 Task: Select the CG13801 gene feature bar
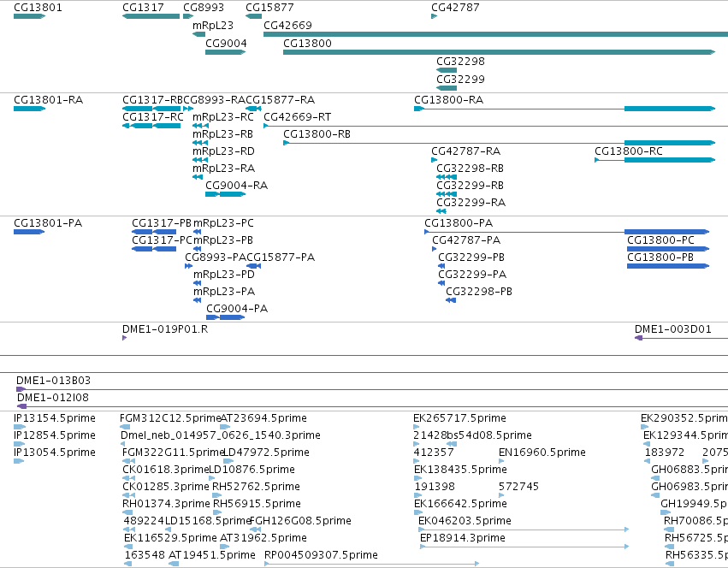tap(29, 16)
